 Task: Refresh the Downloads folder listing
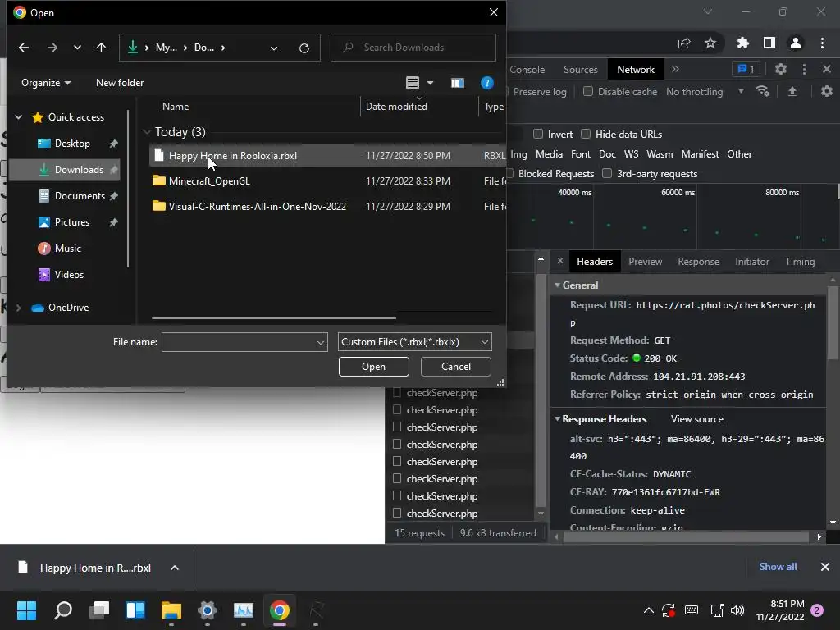[304, 48]
